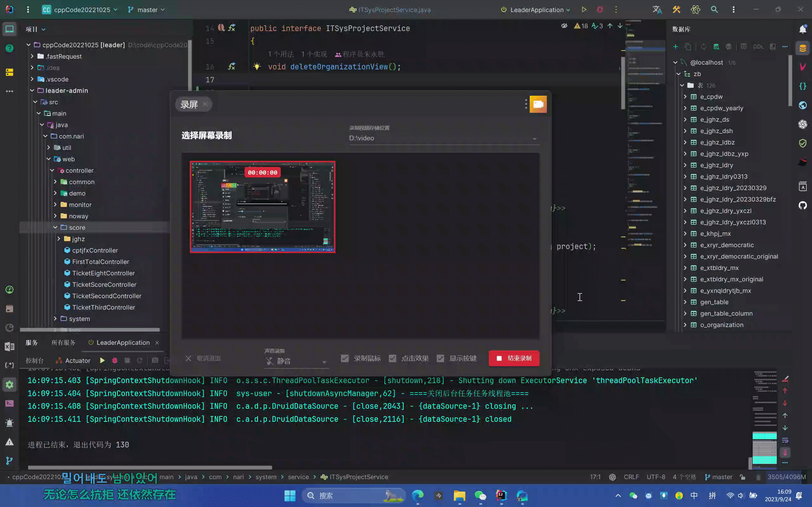Screen dimensions: 812x507
Task: Open the Git tool window icon
Action: (x=10, y=461)
